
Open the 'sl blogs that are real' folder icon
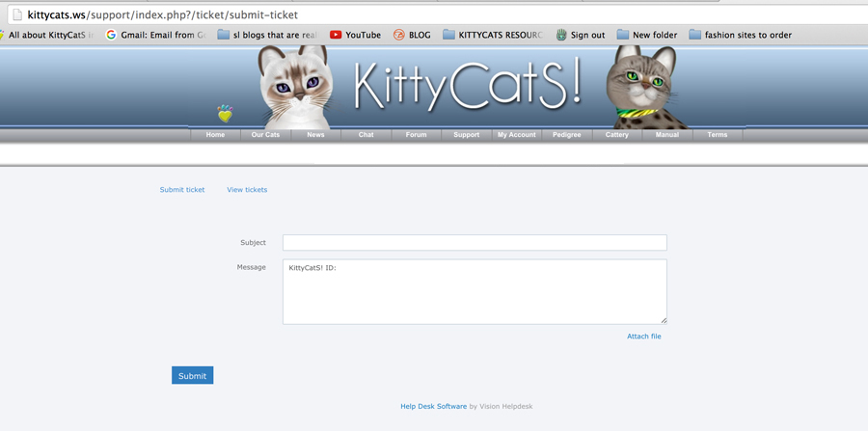pos(223,35)
